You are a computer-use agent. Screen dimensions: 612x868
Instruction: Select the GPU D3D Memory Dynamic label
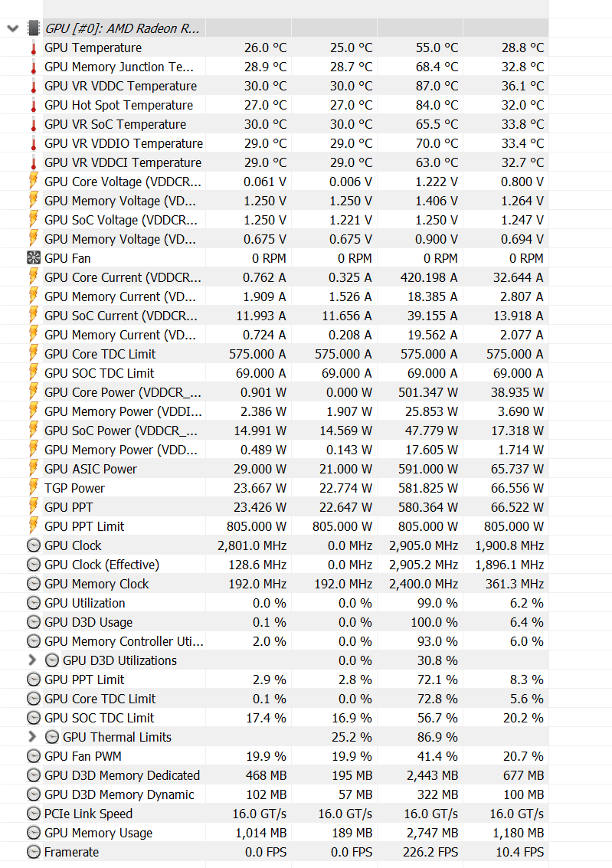tap(119, 794)
